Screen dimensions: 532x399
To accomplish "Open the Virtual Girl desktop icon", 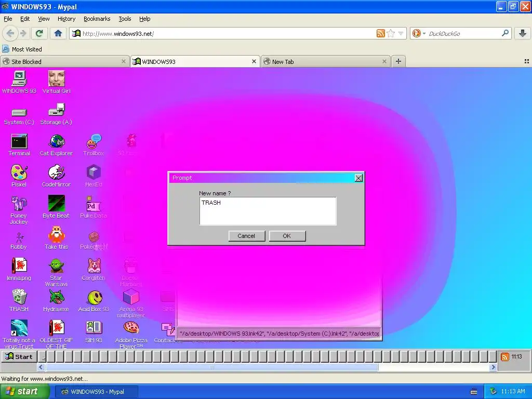I will click(56, 82).
